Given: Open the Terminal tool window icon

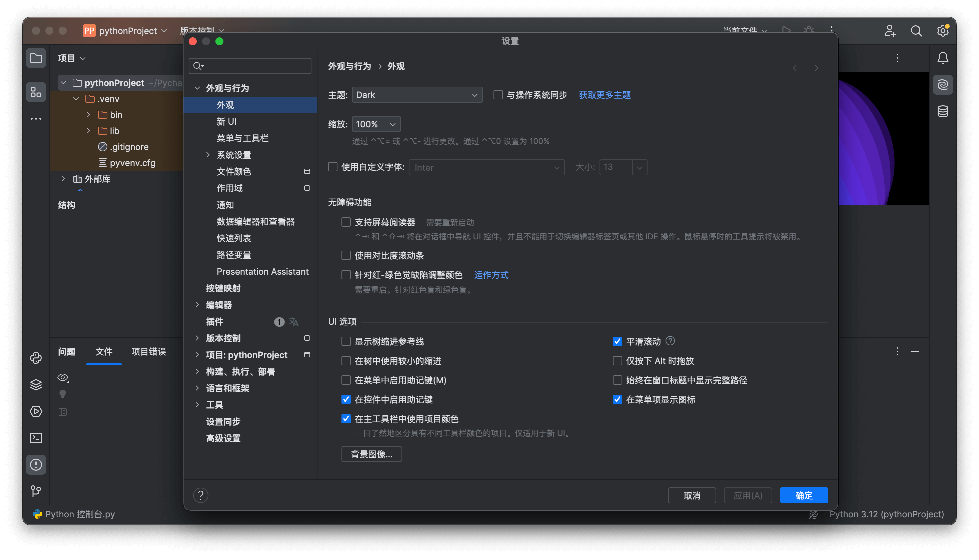Looking at the screenshot, I should tap(36, 438).
